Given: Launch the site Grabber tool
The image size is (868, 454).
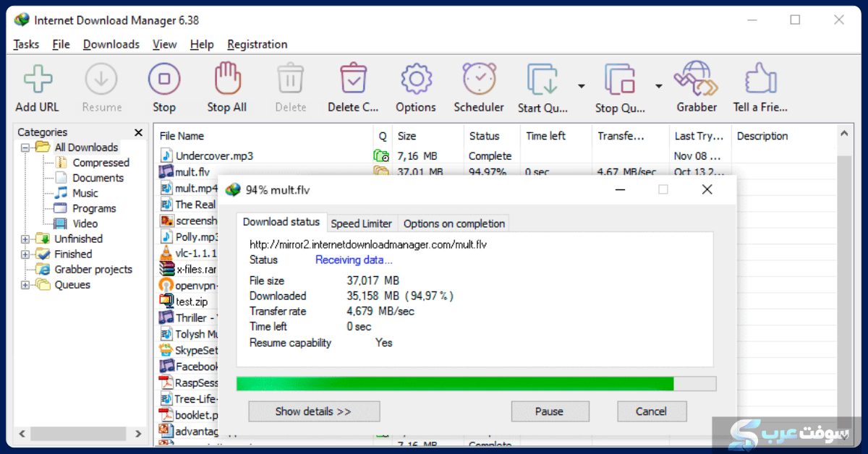Looking at the screenshot, I should pos(696,79).
